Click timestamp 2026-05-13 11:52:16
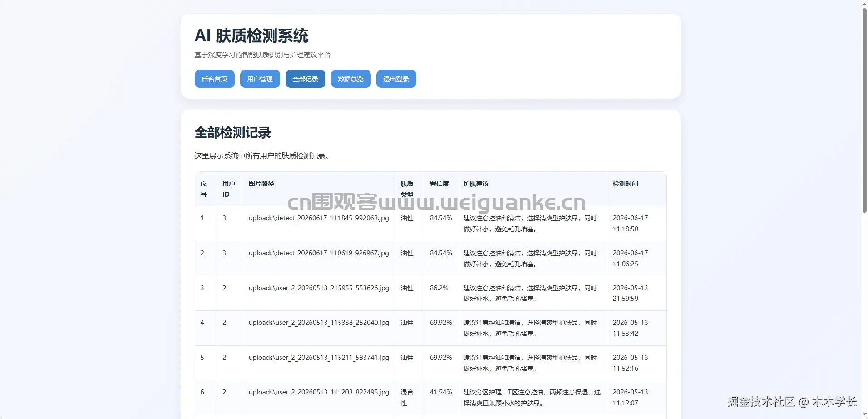This screenshot has width=868, height=419. tap(630, 363)
